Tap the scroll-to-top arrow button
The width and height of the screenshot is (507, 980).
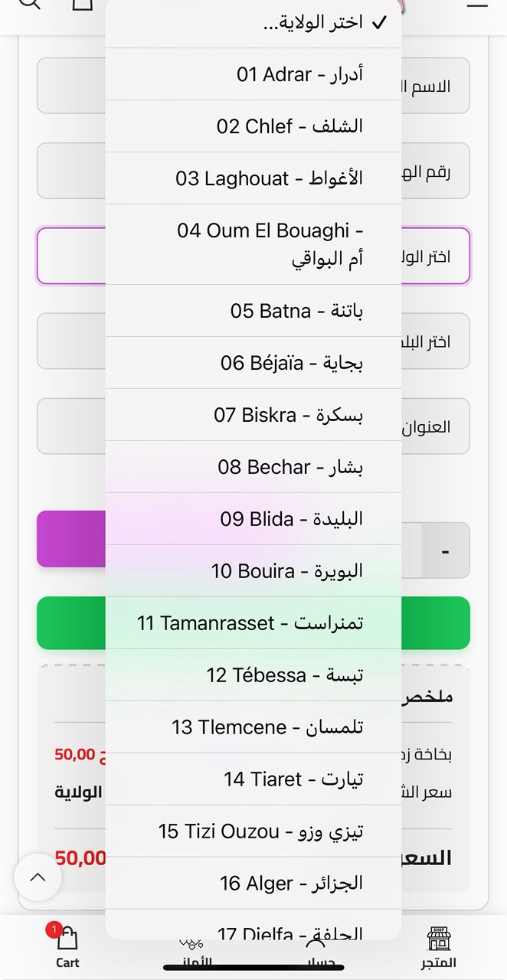(x=38, y=877)
